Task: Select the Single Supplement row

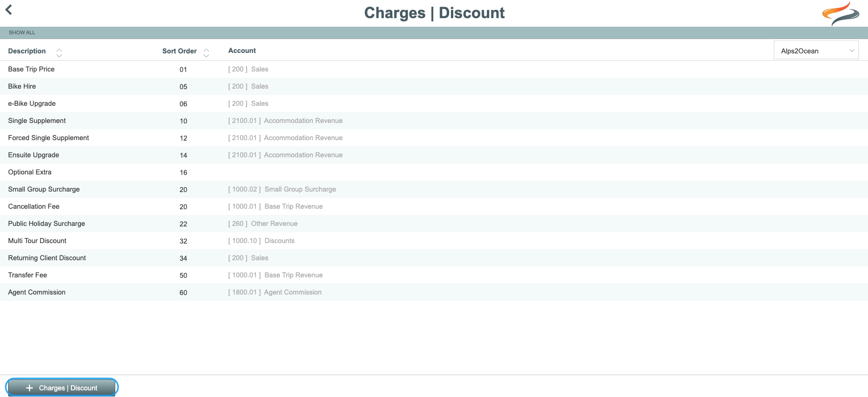Action: click(x=434, y=121)
